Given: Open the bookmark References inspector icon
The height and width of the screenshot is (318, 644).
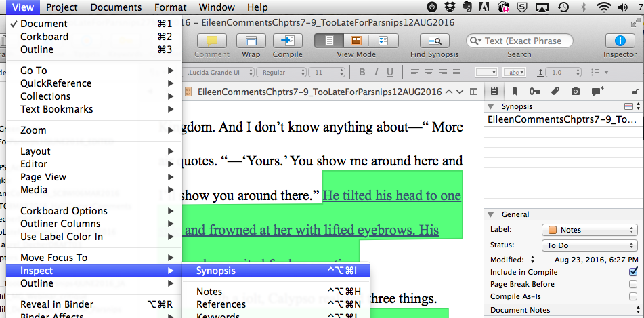Looking at the screenshot, I should pyautogui.click(x=514, y=92).
